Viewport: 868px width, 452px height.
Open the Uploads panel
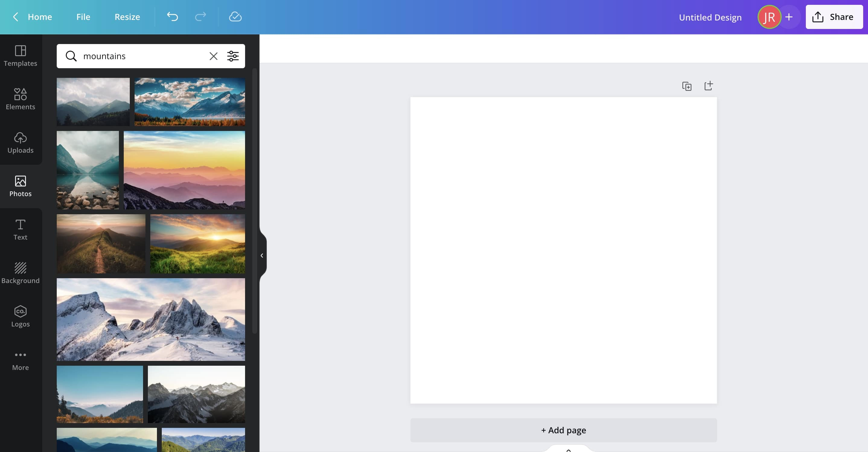pos(21,143)
